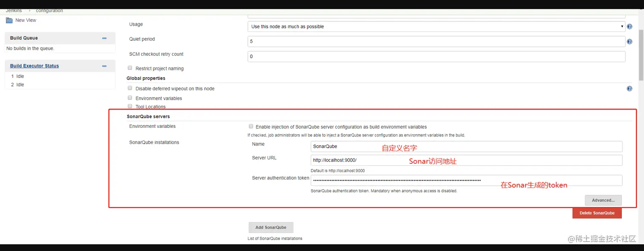
Task: Focus the Quiet period field
Action: coord(436,41)
